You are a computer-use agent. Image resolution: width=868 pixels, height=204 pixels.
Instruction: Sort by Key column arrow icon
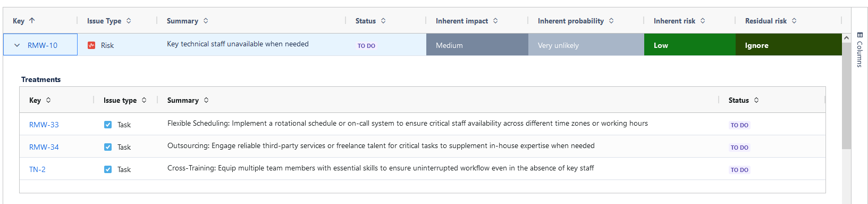(32, 21)
